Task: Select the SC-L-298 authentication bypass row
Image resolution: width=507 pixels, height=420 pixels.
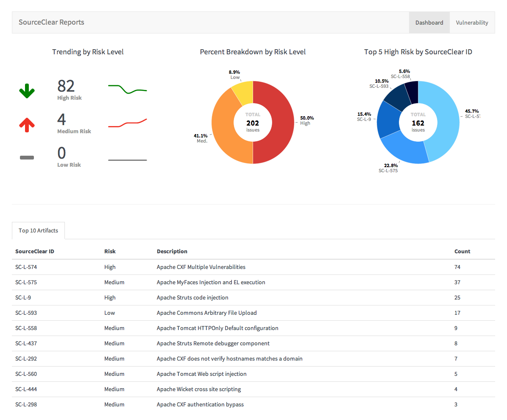Action: [200, 404]
